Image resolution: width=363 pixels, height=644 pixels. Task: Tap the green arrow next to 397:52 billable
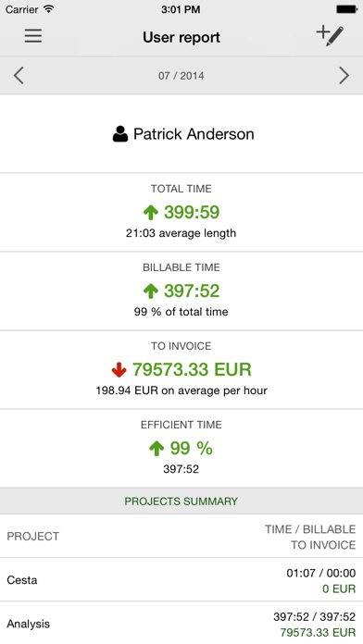150,291
